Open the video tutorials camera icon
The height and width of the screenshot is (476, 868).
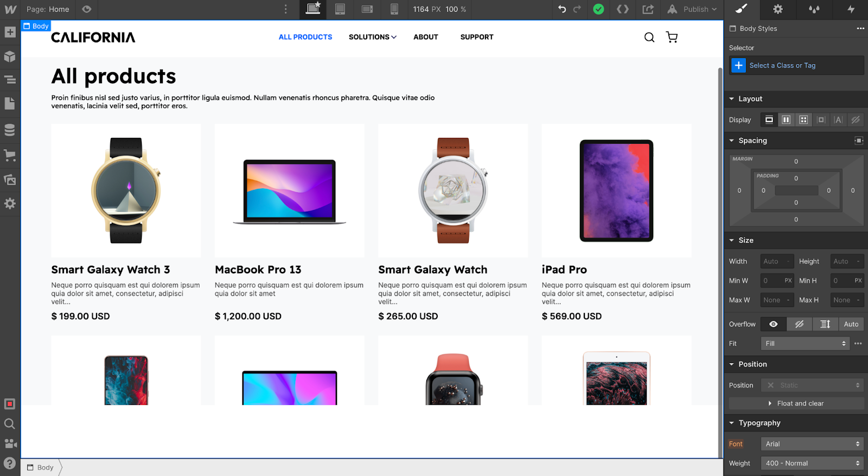10,443
